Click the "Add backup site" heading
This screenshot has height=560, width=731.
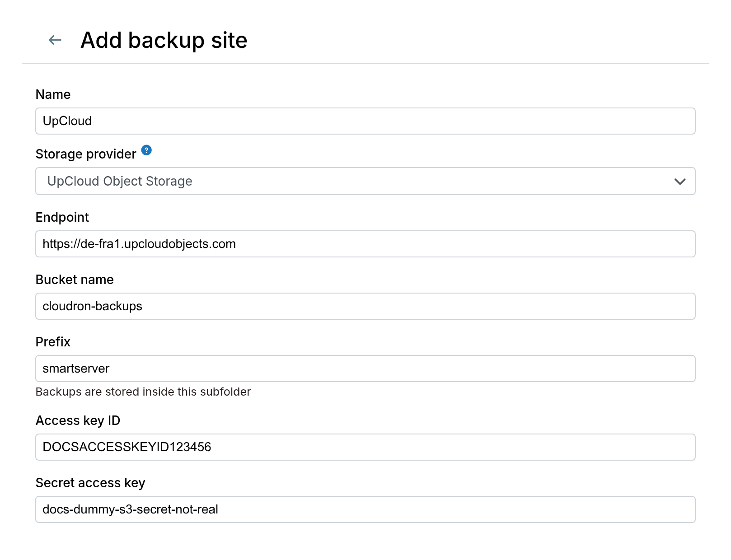click(164, 40)
